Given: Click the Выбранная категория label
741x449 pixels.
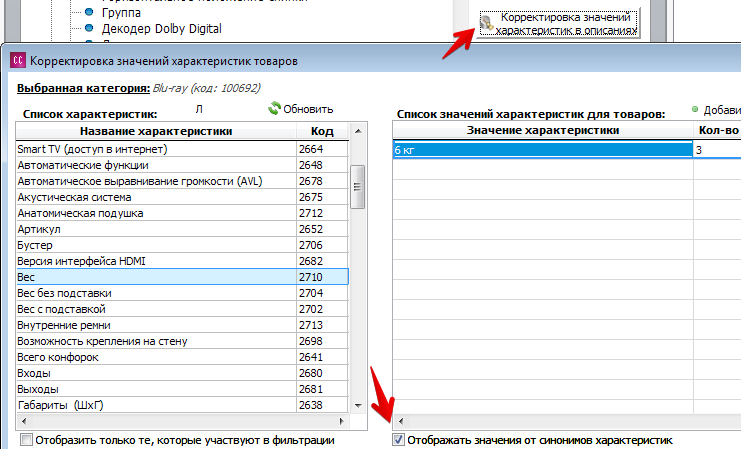Looking at the screenshot, I should 84,88.
